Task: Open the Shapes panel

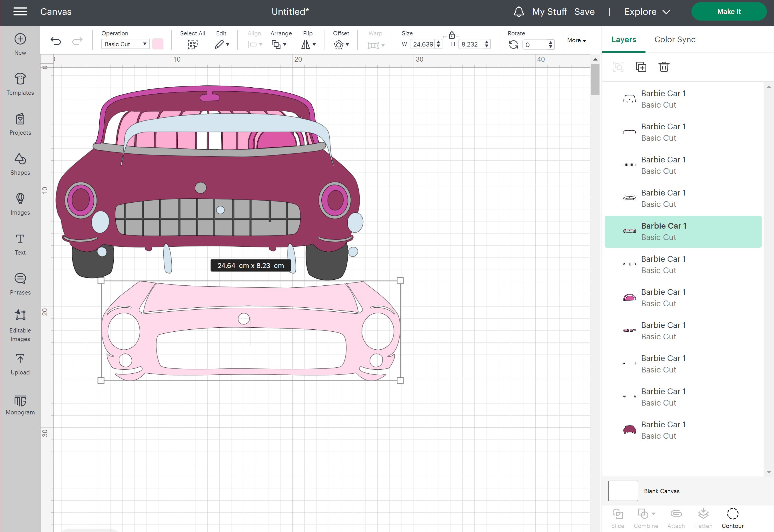Action: (x=20, y=164)
